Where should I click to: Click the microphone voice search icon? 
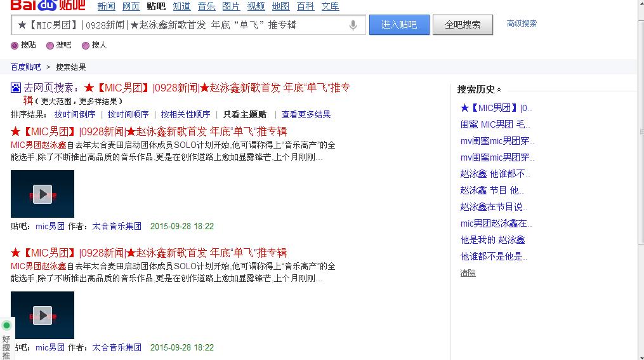[353, 25]
